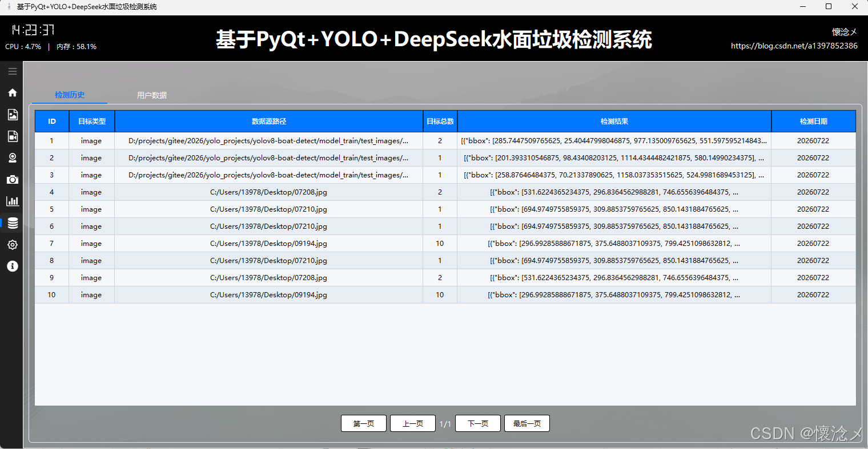
Task: Switch to the 用户数据 tab
Action: pyautogui.click(x=152, y=95)
